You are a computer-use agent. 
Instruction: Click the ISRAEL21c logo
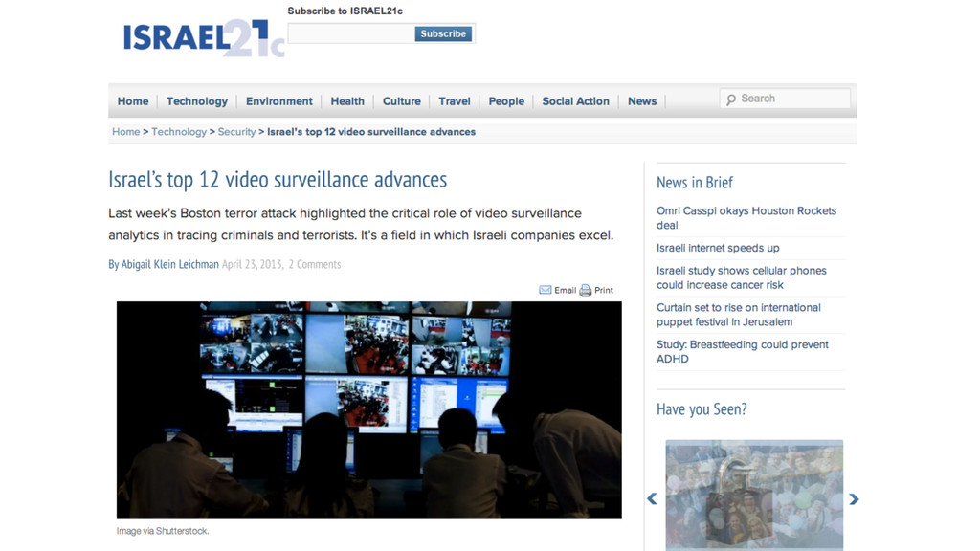click(x=204, y=37)
